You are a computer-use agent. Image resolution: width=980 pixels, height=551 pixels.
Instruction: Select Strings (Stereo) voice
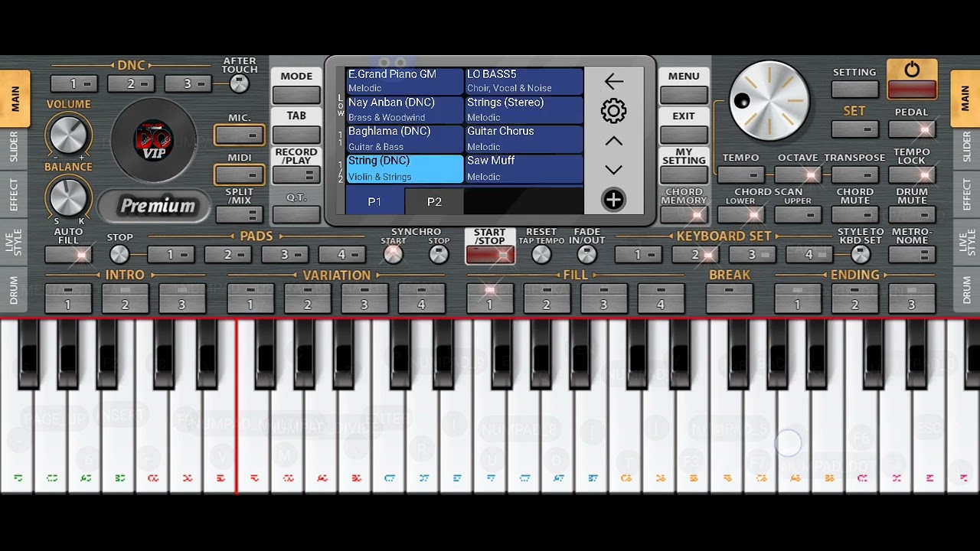(524, 109)
